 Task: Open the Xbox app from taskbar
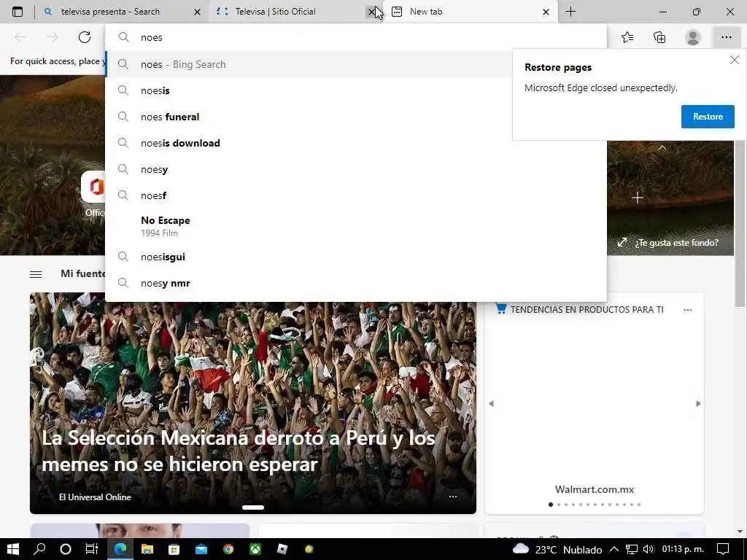point(255,549)
